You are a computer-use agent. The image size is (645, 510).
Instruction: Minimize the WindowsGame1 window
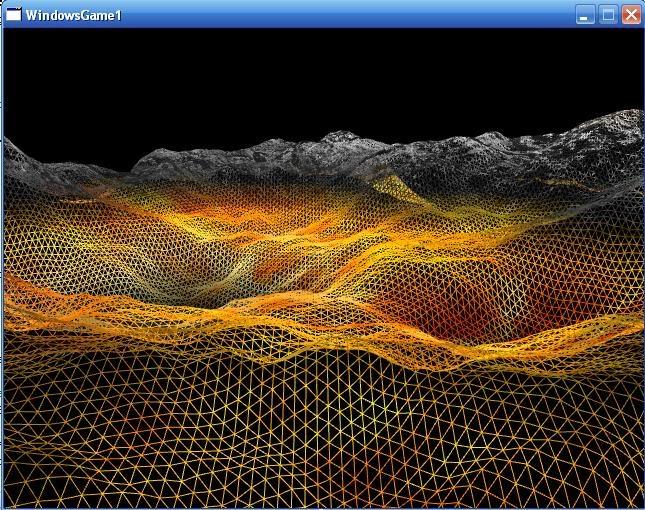(585, 15)
